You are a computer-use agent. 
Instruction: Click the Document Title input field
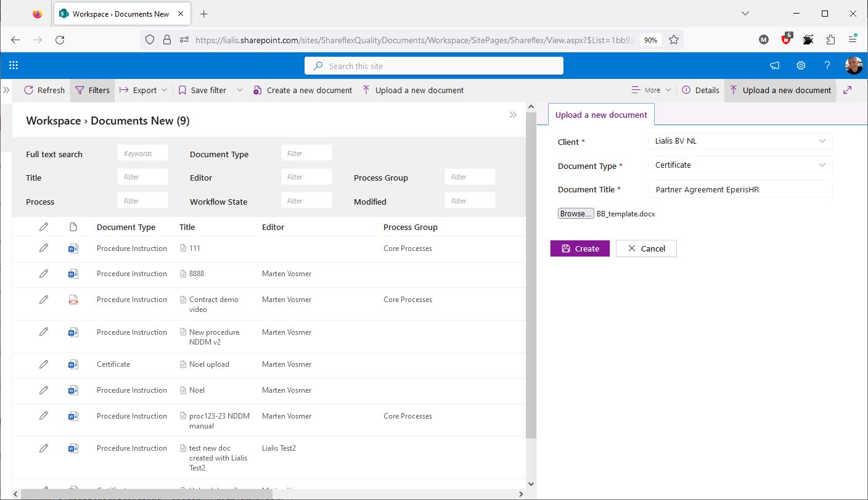(740, 189)
